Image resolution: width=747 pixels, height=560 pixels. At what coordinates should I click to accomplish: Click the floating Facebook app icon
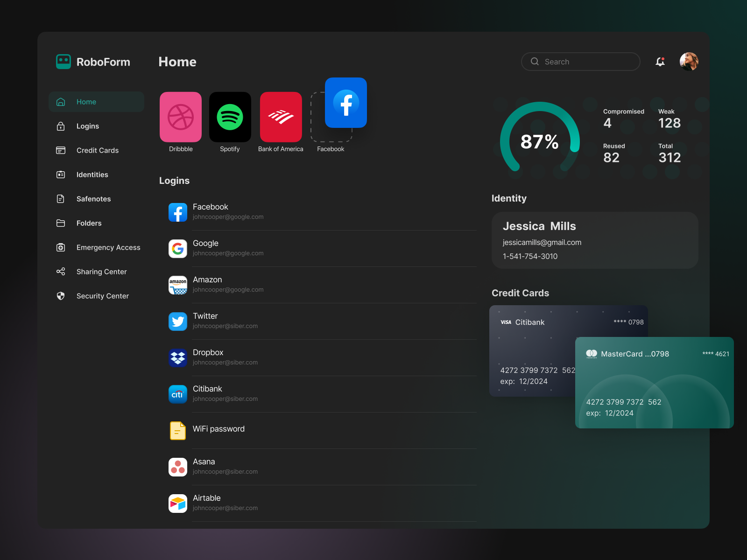[x=345, y=103]
